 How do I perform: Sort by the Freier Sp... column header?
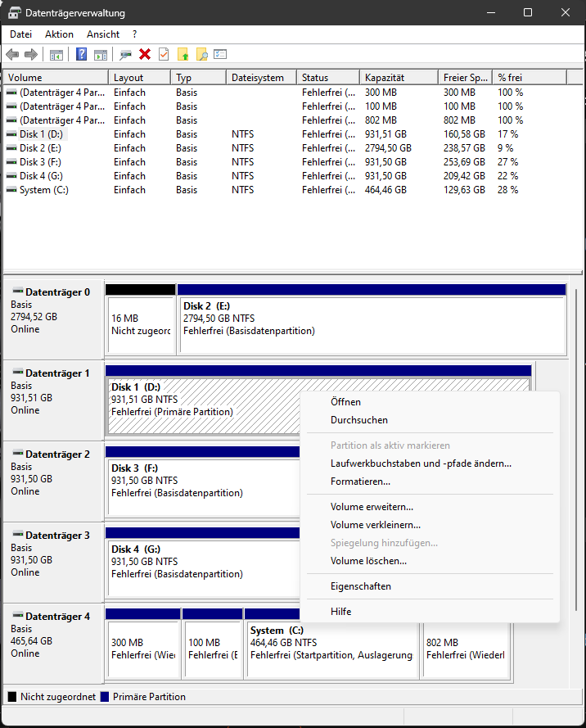point(466,78)
